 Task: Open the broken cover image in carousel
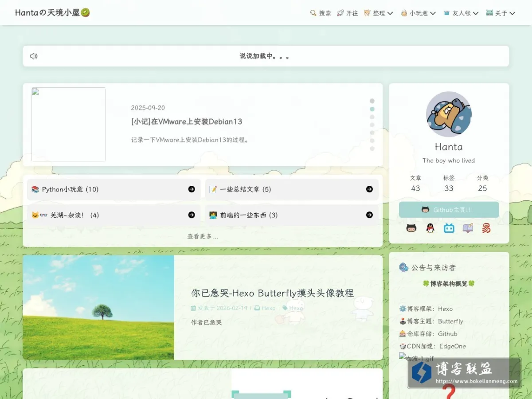click(68, 125)
